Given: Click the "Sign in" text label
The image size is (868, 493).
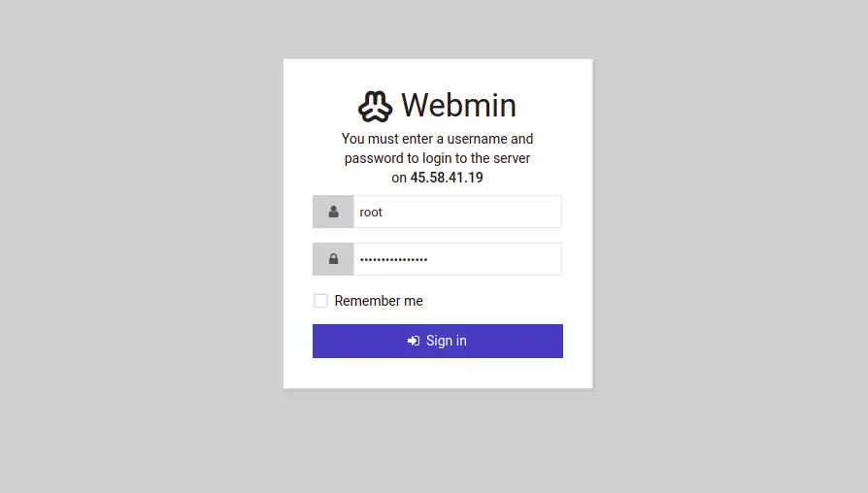Looking at the screenshot, I should click(x=447, y=341).
